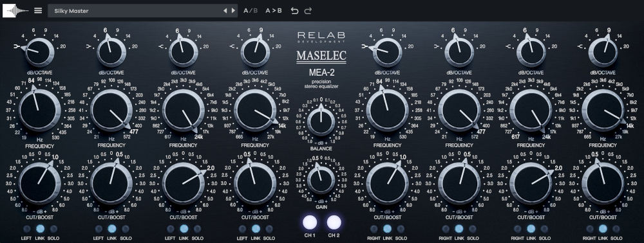
Task: Toggle LINK for the right-channel 14k band
Action: (x=603, y=229)
